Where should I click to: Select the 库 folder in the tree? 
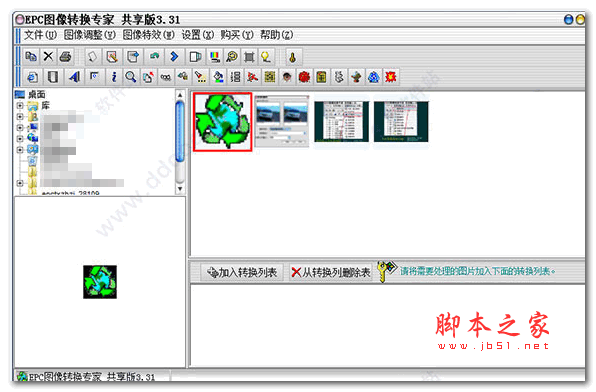point(46,105)
